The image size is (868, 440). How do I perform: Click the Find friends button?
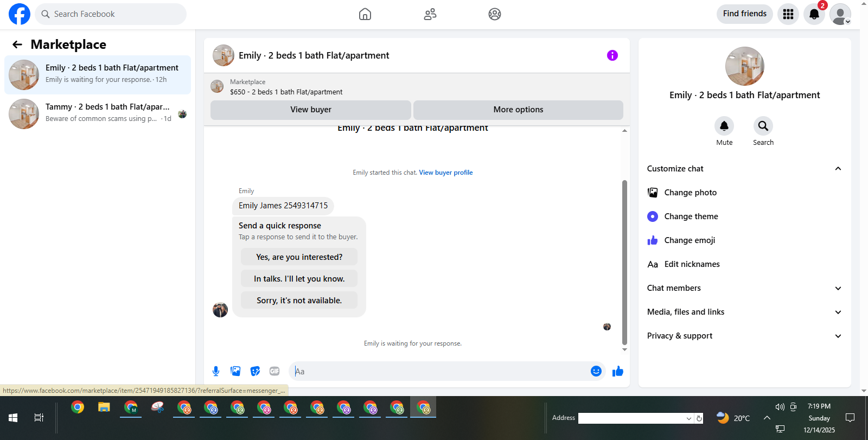coord(745,14)
